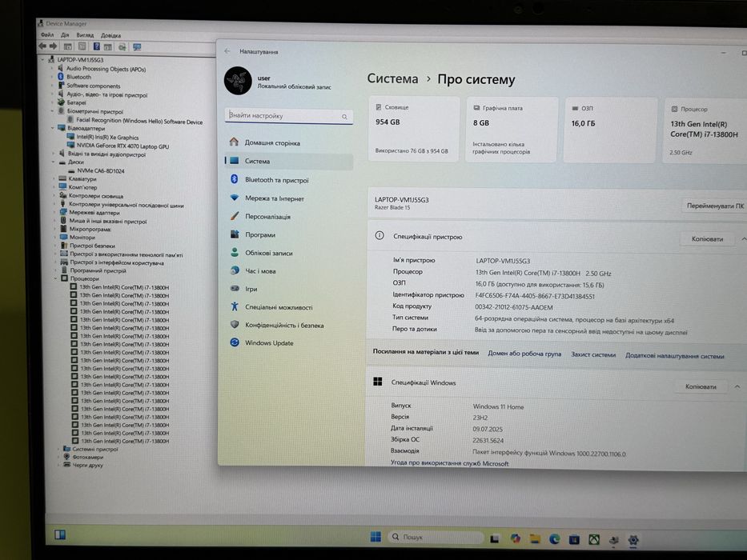Image resolution: width=747 pixels, height=560 pixels.
Task: Expand the Мережеві адаптери category
Action: coord(54,212)
